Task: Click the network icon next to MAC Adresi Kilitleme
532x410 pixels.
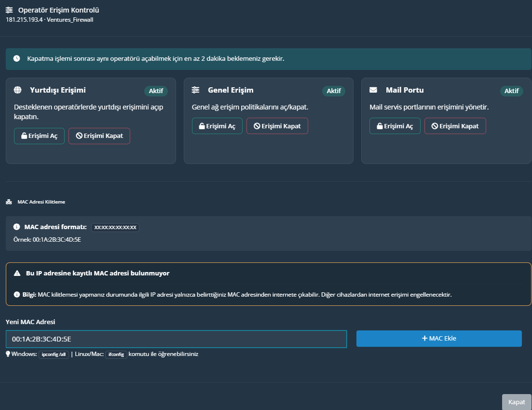Action: coord(9,202)
